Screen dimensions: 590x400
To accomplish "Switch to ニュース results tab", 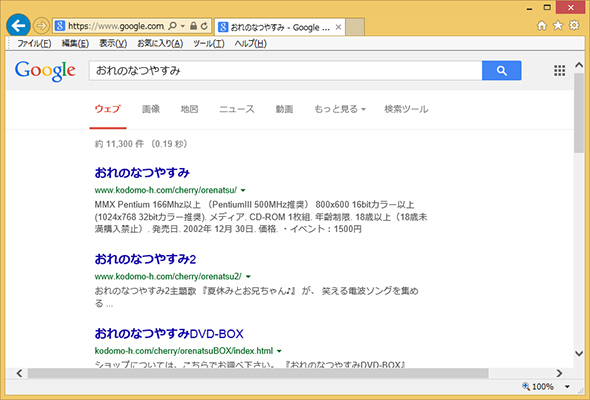I will (x=237, y=109).
